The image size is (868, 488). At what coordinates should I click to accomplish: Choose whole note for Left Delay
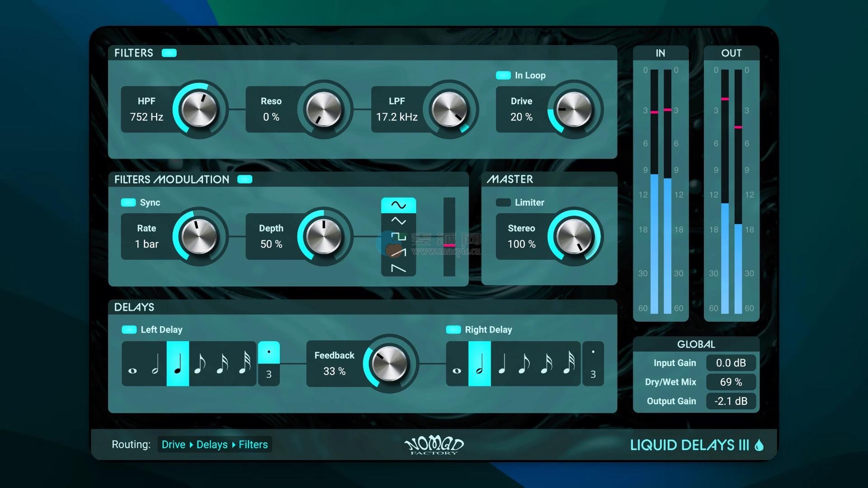click(133, 364)
